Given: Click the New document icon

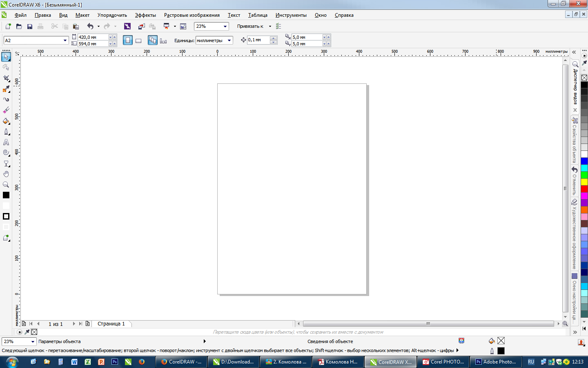Looking at the screenshot, I should 8,26.
